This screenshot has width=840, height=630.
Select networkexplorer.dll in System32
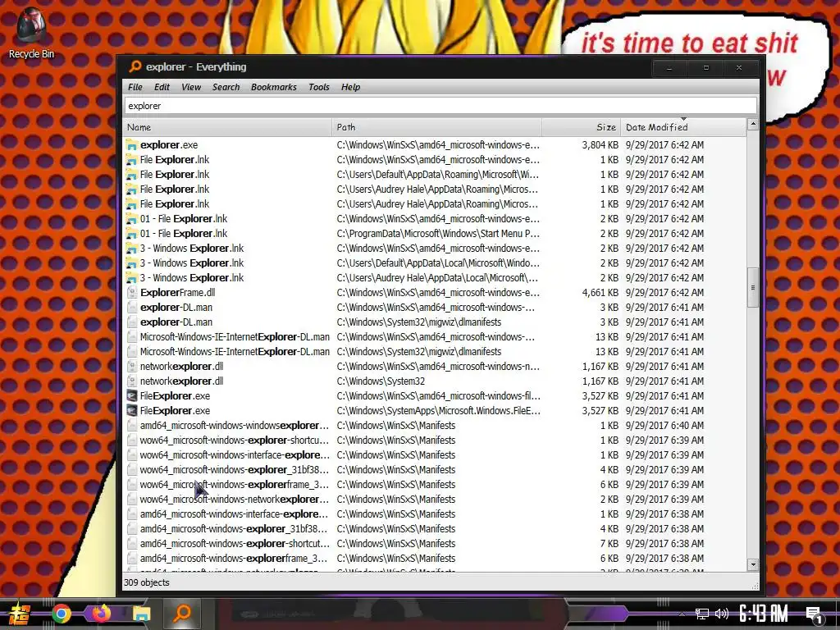coord(181,381)
